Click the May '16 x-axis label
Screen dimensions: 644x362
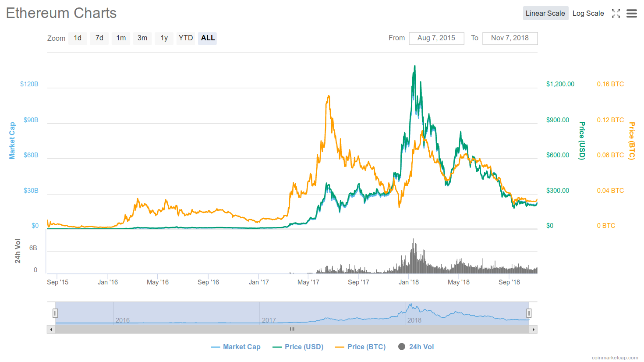(x=158, y=282)
